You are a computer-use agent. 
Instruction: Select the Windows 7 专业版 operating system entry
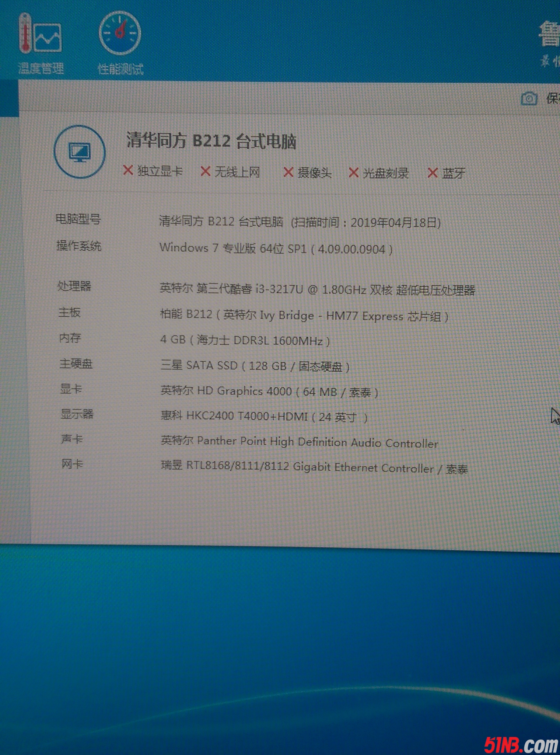click(276, 248)
